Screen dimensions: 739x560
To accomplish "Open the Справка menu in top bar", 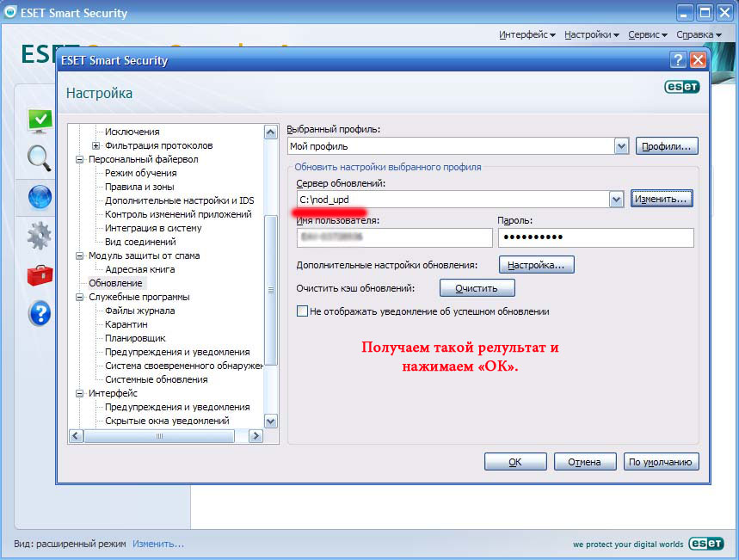I will coord(699,34).
